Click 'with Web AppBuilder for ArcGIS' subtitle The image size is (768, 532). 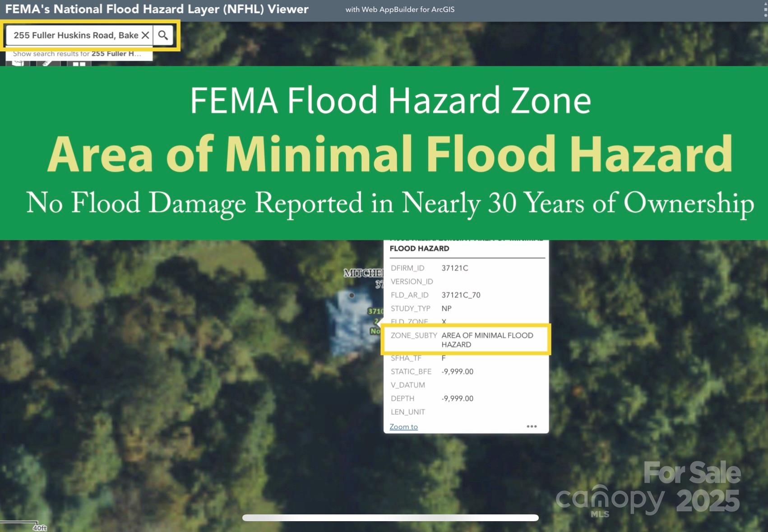click(x=400, y=9)
